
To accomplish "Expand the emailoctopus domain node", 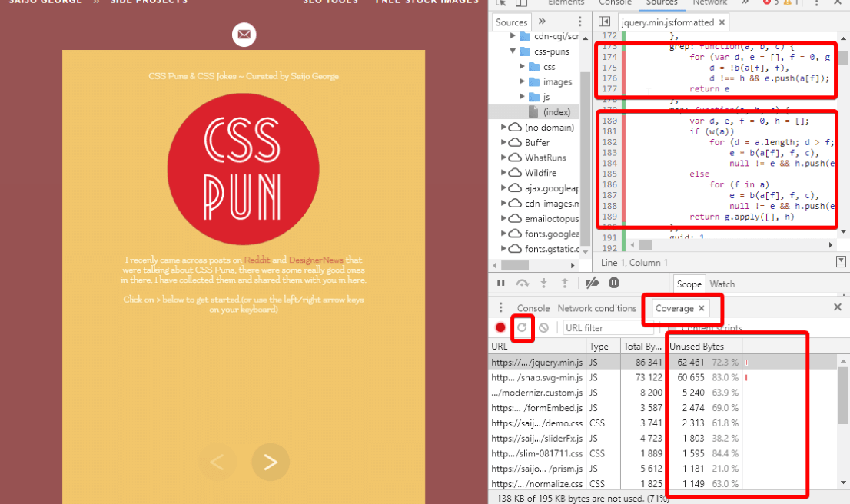I will (x=503, y=218).
